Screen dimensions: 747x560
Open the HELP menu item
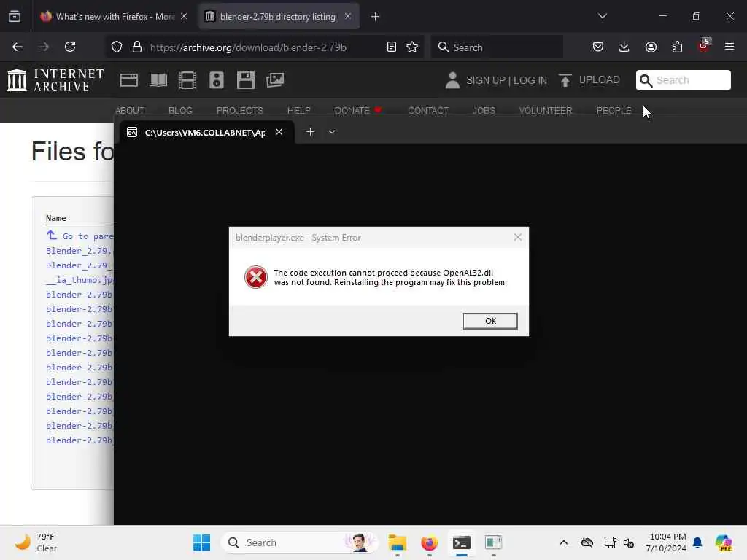click(298, 111)
